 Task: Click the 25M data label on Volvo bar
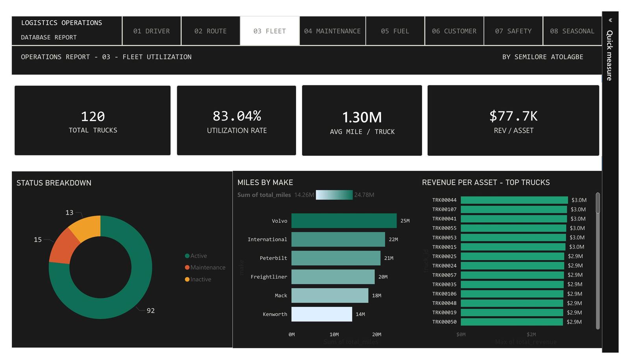coord(405,221)
